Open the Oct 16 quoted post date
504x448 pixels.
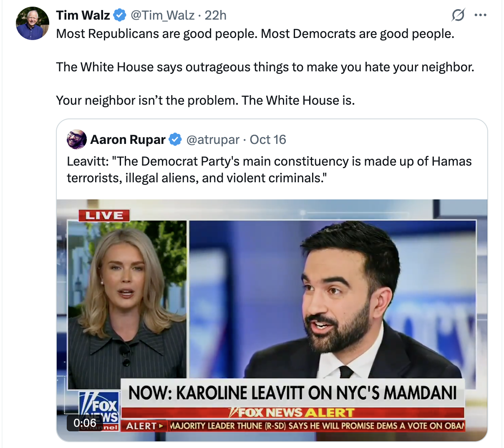click(x=268, y=139)
